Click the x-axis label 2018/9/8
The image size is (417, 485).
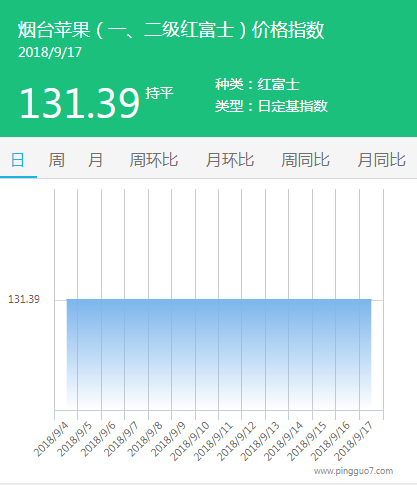145,439
